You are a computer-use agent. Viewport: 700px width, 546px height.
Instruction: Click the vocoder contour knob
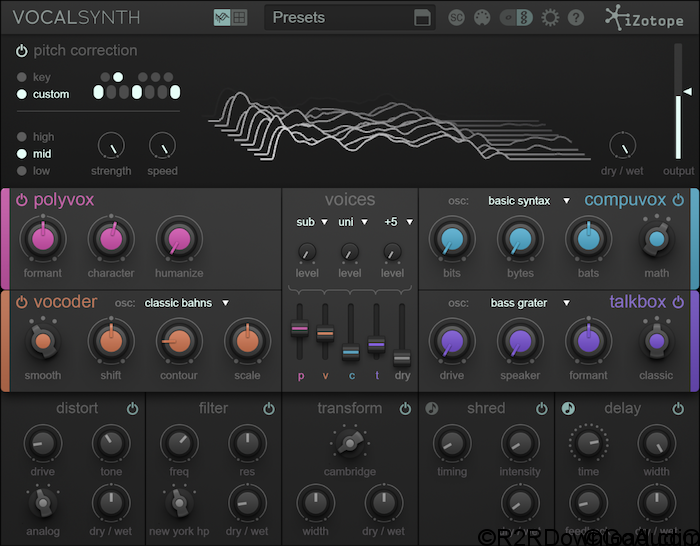(179, 342)
